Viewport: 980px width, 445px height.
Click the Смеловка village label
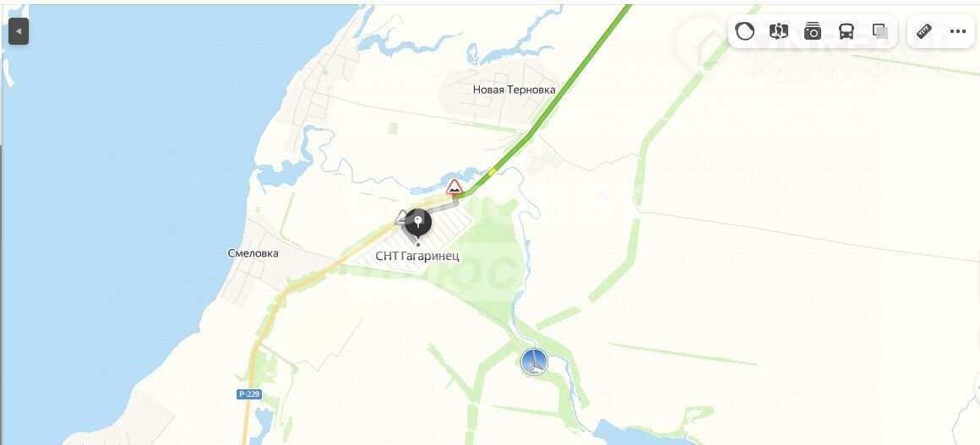pyautogui.click(x=253, y=253)
